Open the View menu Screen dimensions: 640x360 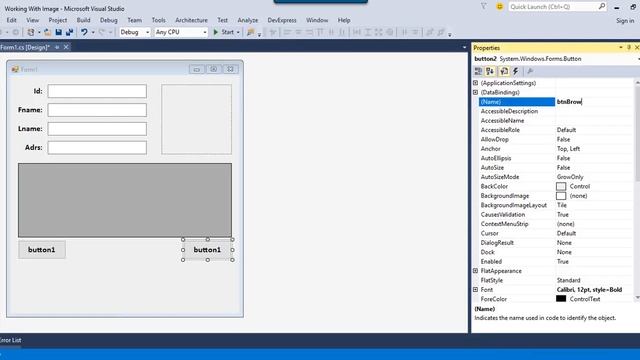coord(32,20)
